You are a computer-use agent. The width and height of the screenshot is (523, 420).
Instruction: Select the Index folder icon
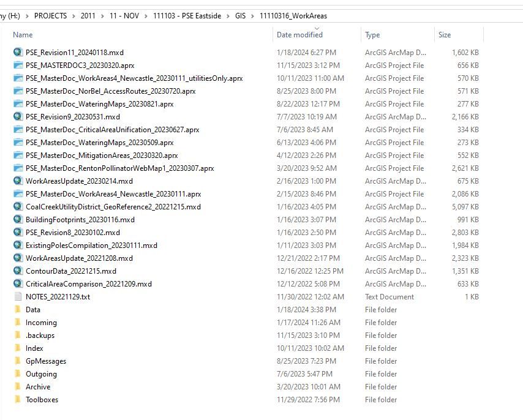[x=18, y=348]
